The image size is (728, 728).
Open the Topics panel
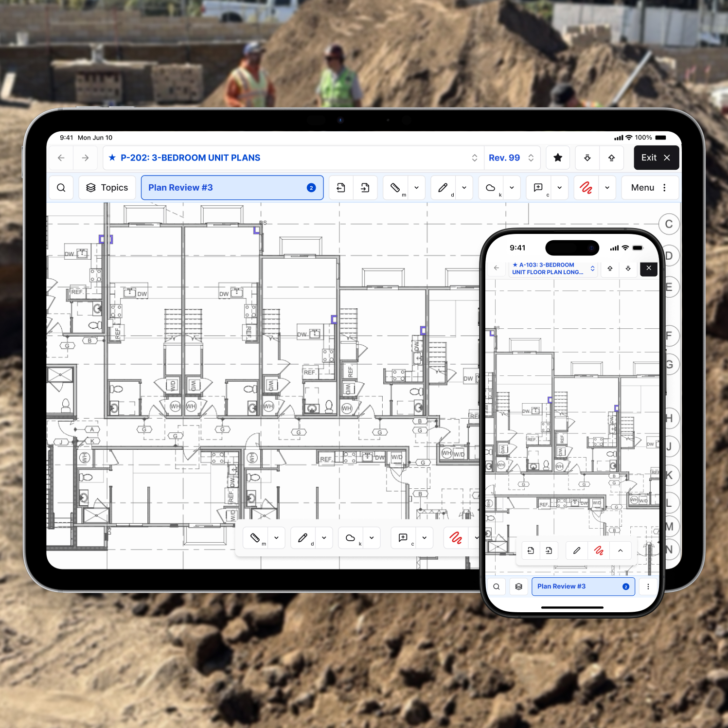pos(107,187)
